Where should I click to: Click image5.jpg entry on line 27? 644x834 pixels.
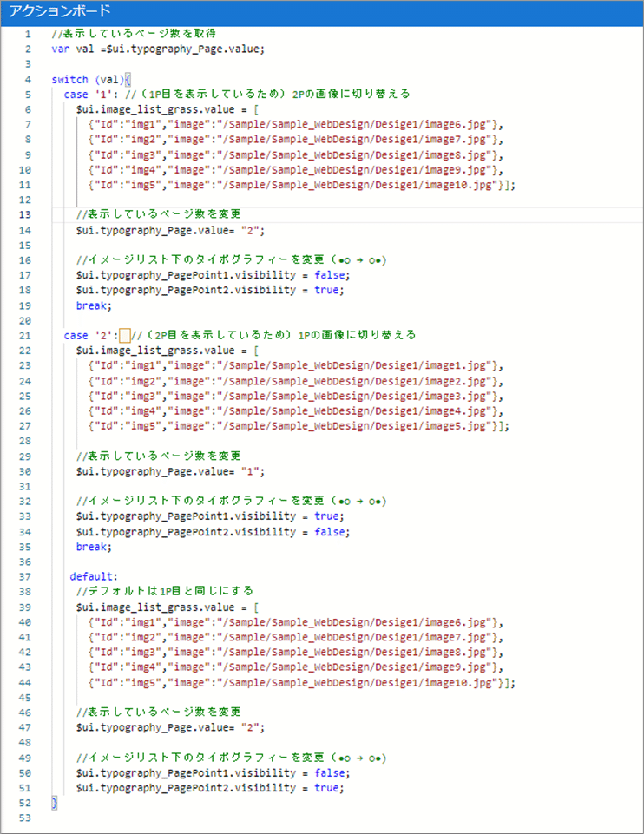pos(299,426)
